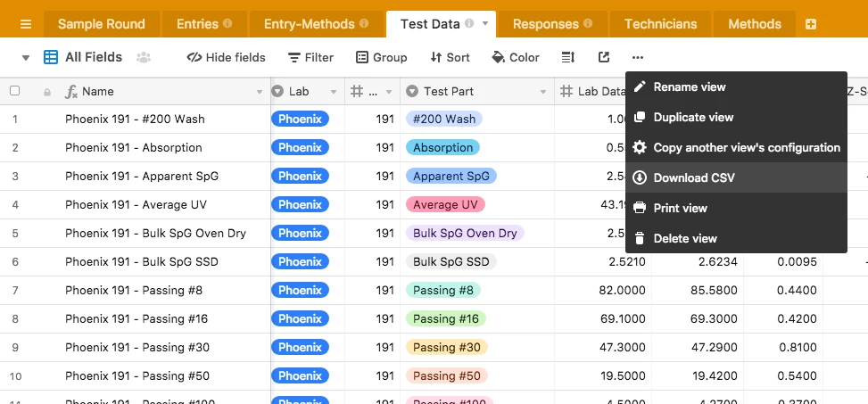Click the yellow Passing #30 tag
The image size is (868, 404).
pos(446,348)
